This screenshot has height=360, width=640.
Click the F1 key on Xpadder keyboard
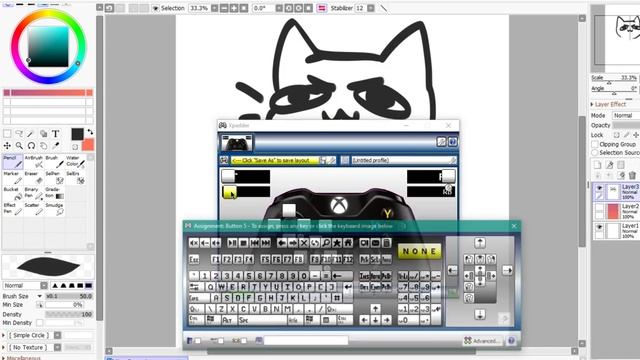tap(215, 259)
